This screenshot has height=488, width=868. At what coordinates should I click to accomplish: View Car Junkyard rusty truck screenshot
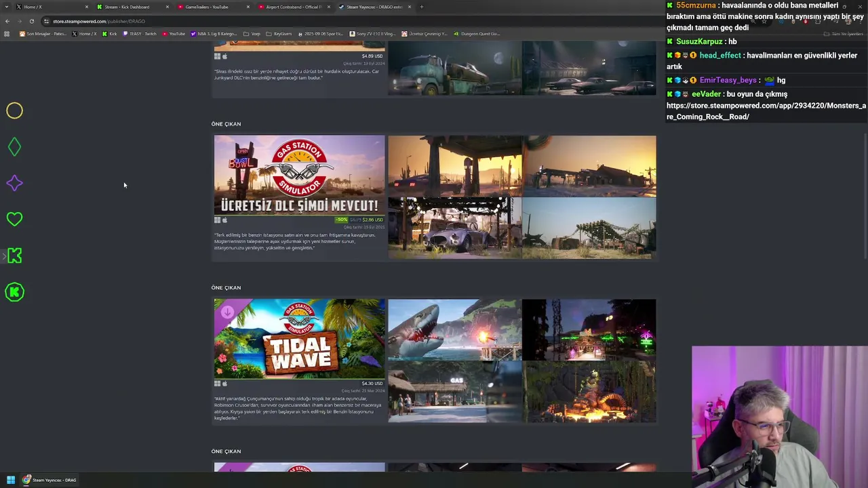tap(454, 68)
